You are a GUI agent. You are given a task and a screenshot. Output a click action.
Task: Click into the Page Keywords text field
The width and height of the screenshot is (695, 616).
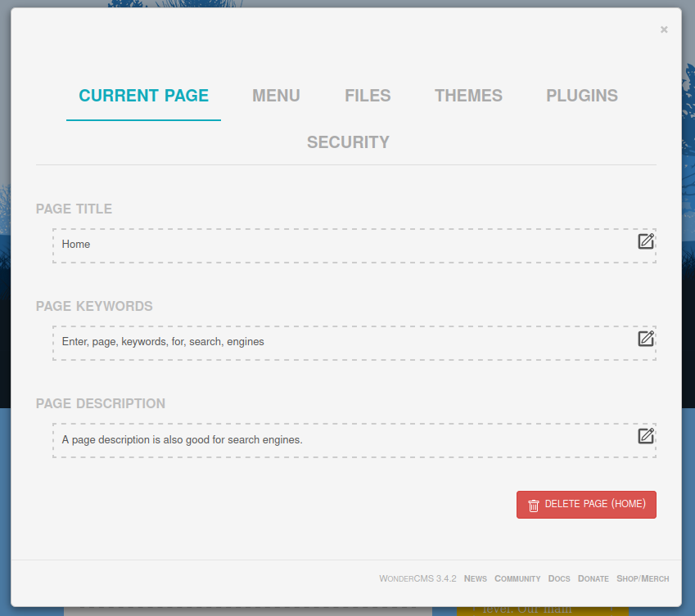[344, 342]
